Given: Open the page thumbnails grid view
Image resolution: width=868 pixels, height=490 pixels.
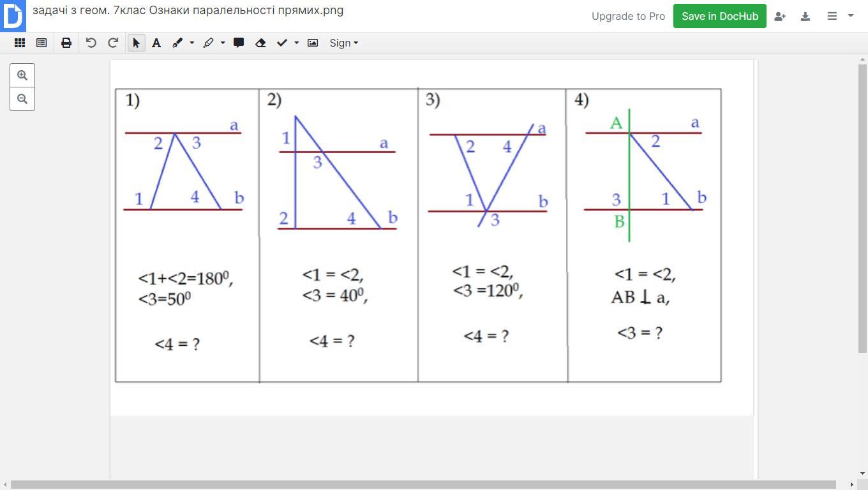Looking at the screenshot, I should (20, 43).
